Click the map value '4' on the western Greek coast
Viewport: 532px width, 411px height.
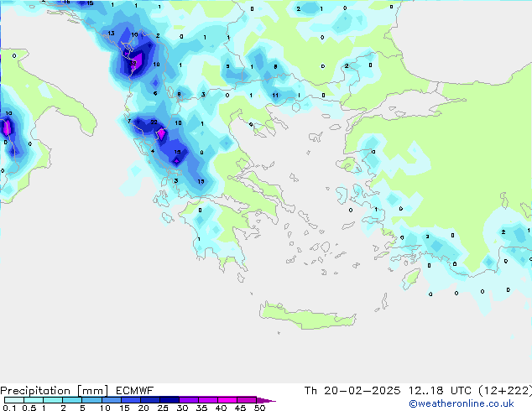[153, 151]
